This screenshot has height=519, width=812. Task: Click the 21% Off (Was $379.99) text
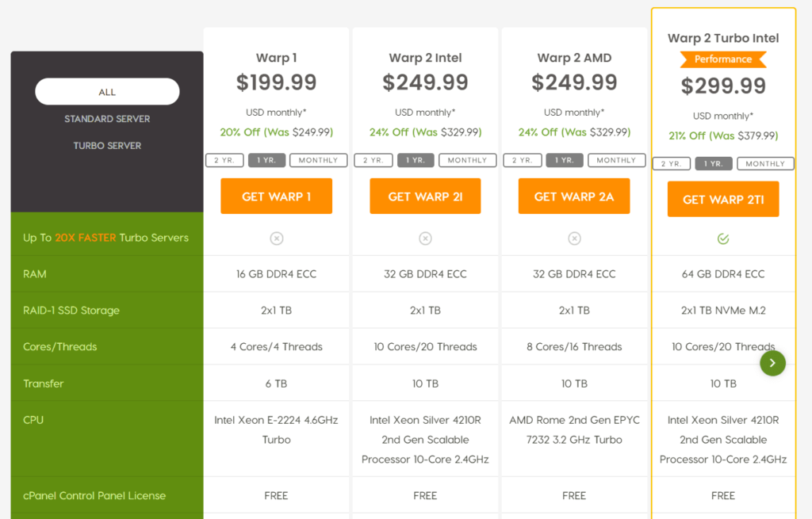pyautogui.click(x=723, y=136)
